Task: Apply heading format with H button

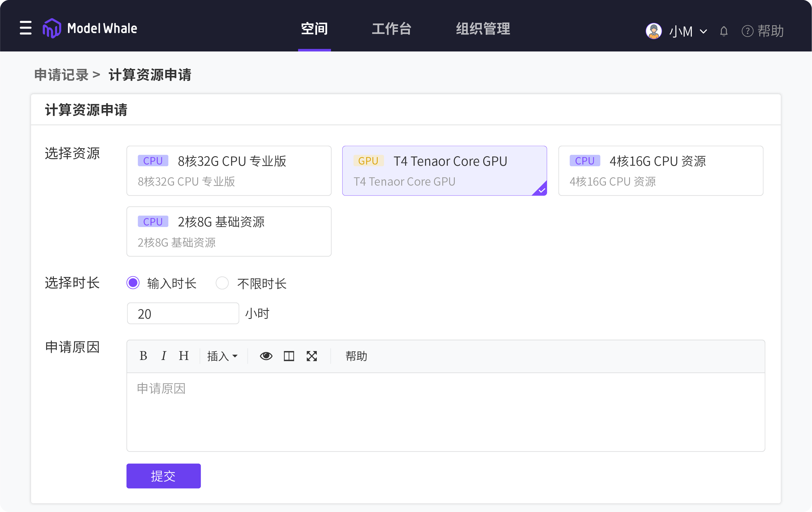Action: click(184, 356)
